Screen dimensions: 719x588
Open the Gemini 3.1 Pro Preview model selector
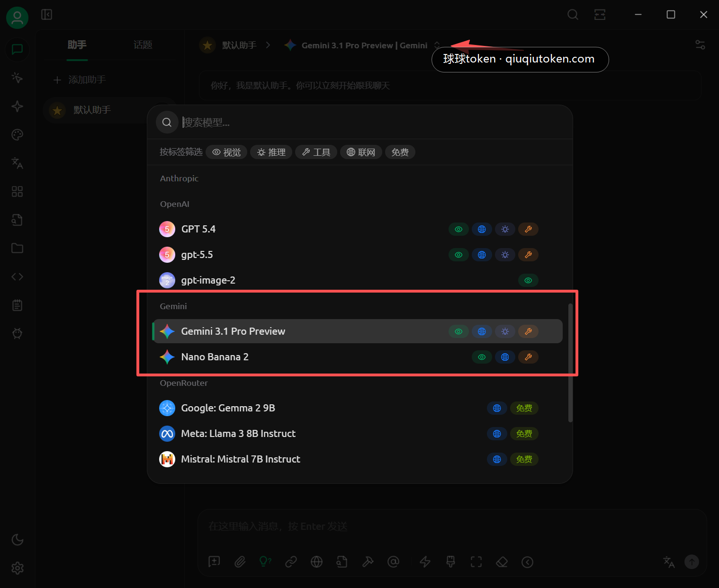tap(362, 45)
